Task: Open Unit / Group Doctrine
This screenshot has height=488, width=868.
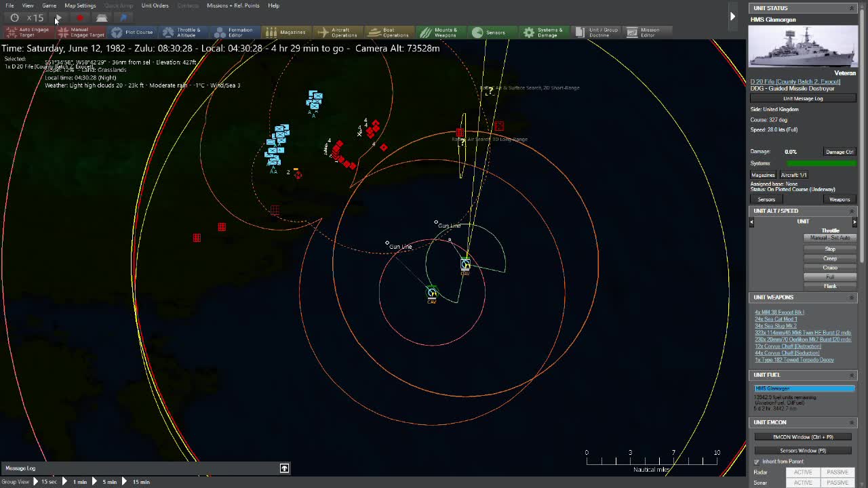Action: click(596, 33)
